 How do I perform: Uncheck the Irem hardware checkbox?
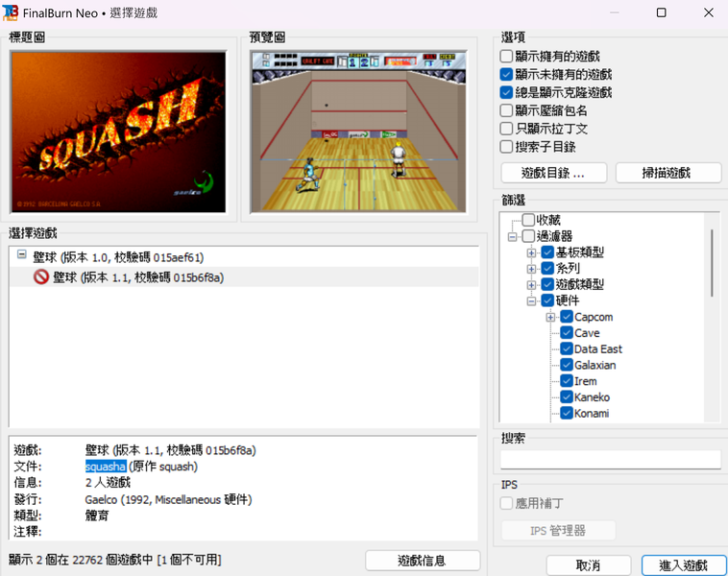[567, 381]
